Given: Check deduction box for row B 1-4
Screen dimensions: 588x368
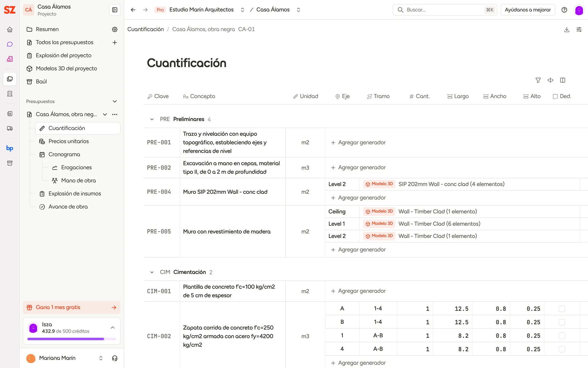Looking at the screenshot, I should pos(562,322).
